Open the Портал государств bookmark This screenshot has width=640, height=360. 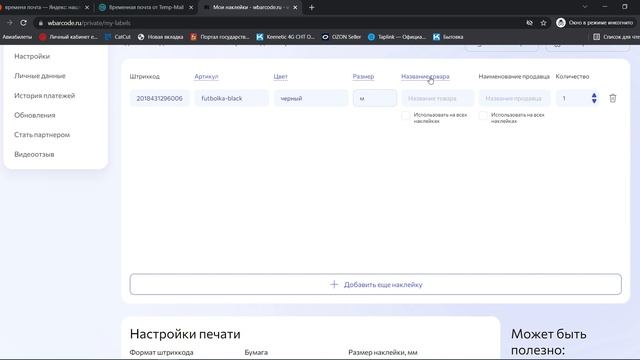(x=220, y=37)
